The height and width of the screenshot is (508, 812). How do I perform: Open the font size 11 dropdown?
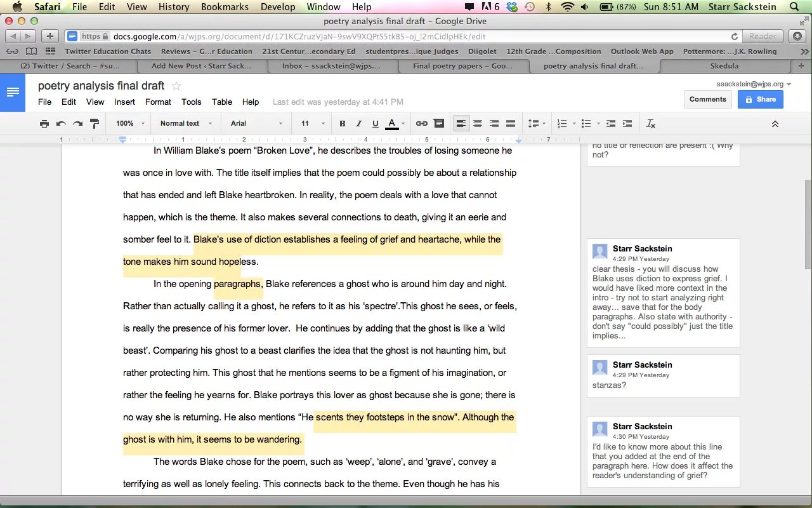click(313, 124)
